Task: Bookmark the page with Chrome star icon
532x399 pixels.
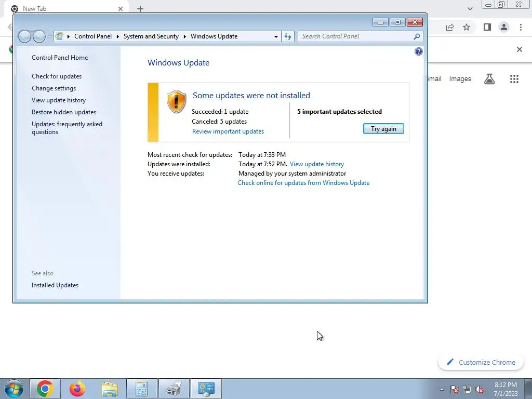Action: [467, 27]
